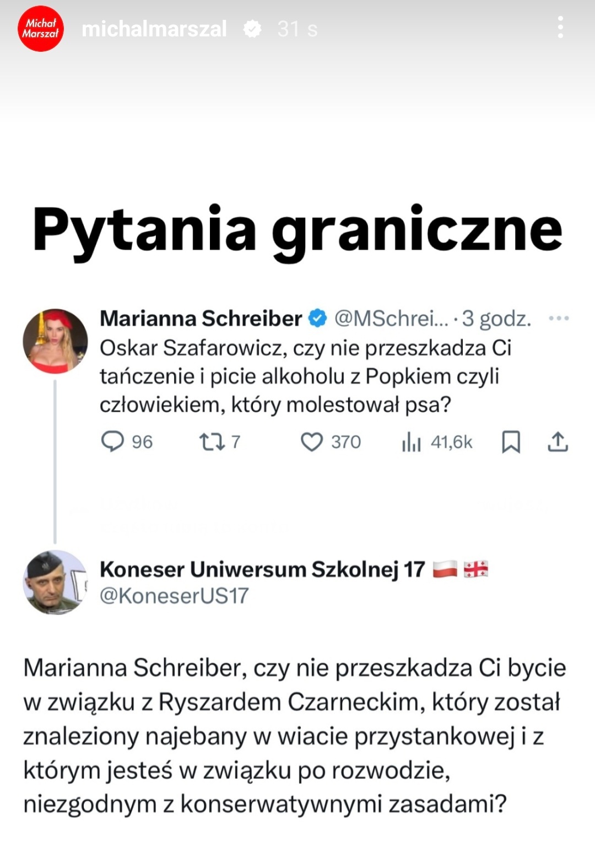The image size is (595, 868).
Task: Click the Marianna Schreiber display name
Action: point(201,319)
